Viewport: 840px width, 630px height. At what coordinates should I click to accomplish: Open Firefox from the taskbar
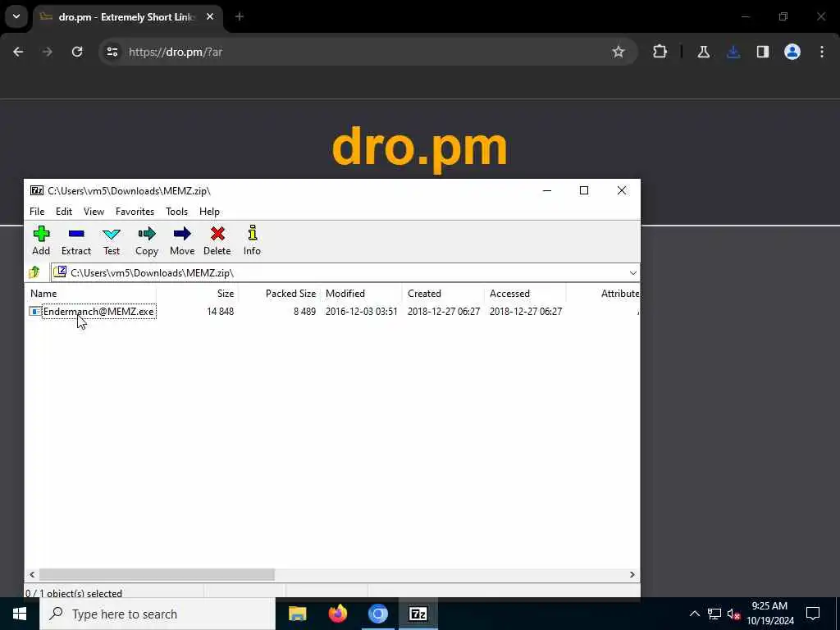(x=337, y=614)
